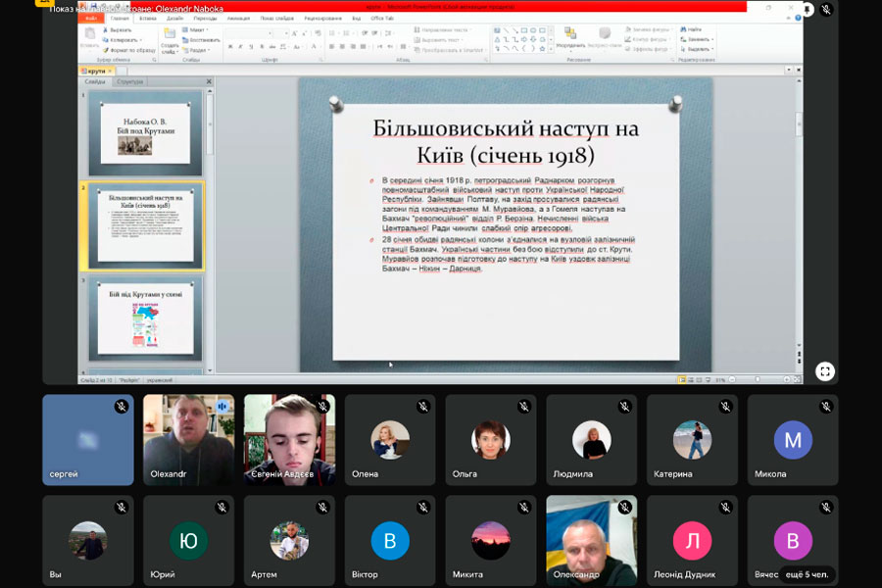Expand the Section dropdown in ribbon
The height and width of the screenshot is (588, 882).
(x=197, y=49)
